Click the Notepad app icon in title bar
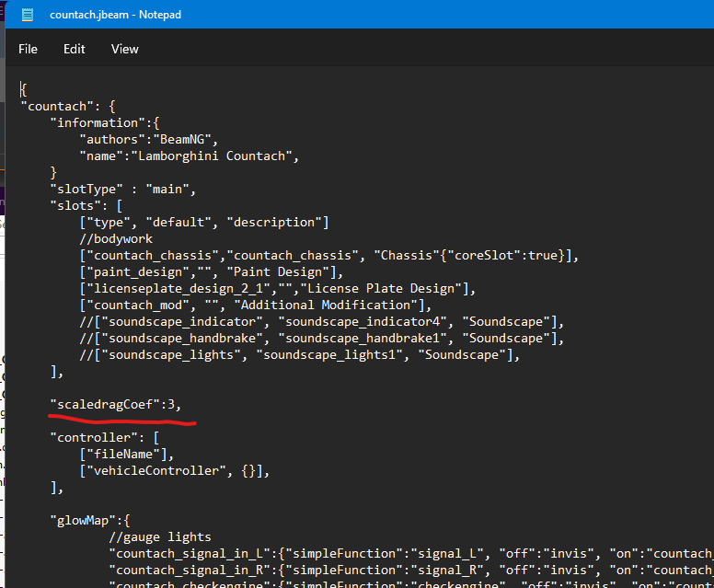 click(28, 15)
